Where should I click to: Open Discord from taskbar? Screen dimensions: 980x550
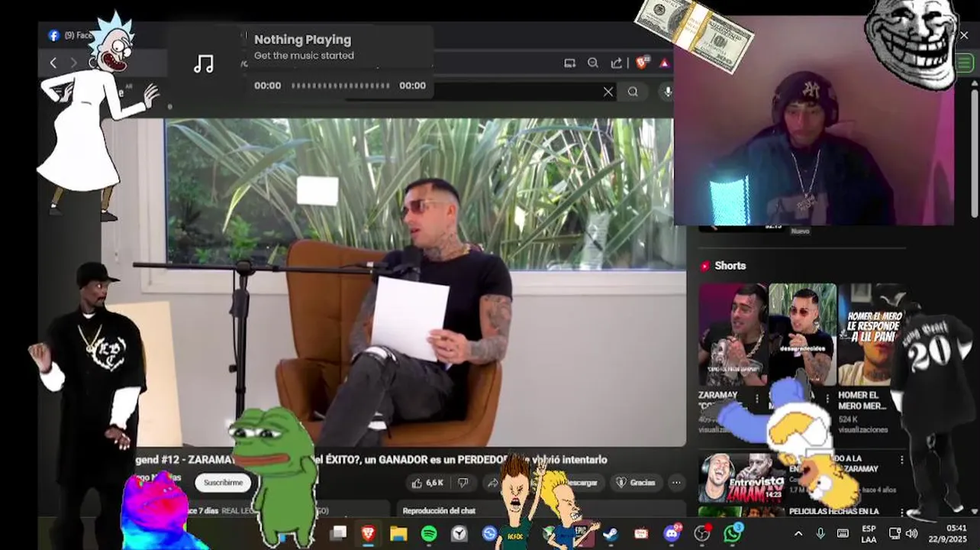(672, 532)
